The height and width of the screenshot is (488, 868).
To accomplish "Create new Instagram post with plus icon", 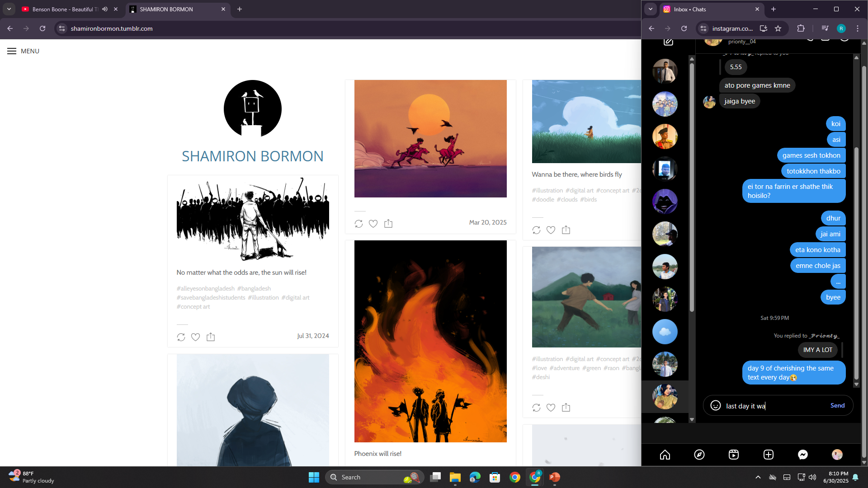I will point(769,455).
